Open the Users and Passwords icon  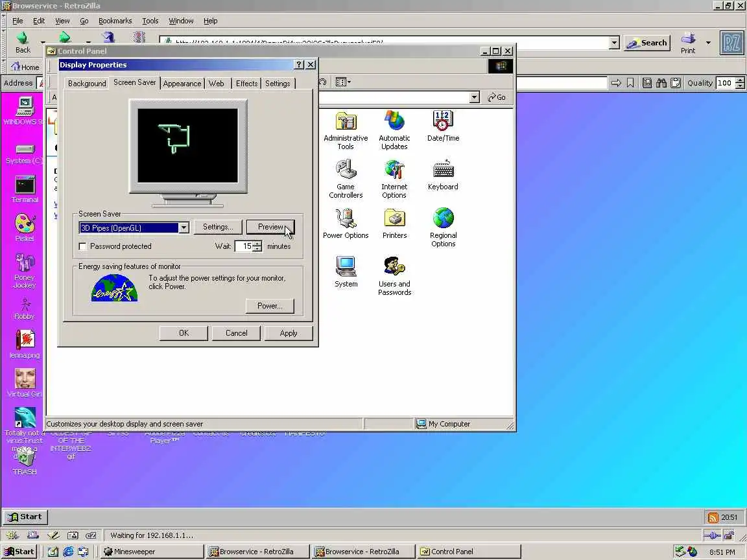(394, 276)
